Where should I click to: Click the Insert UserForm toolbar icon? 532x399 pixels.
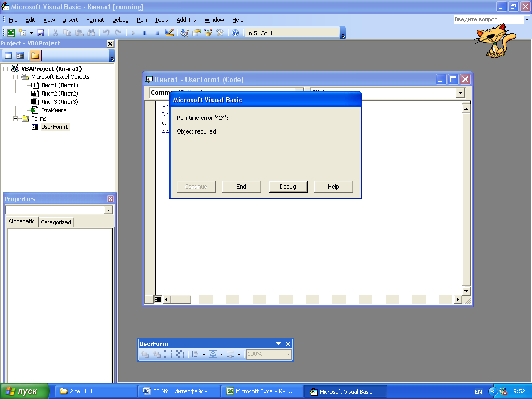click(23, 33)
